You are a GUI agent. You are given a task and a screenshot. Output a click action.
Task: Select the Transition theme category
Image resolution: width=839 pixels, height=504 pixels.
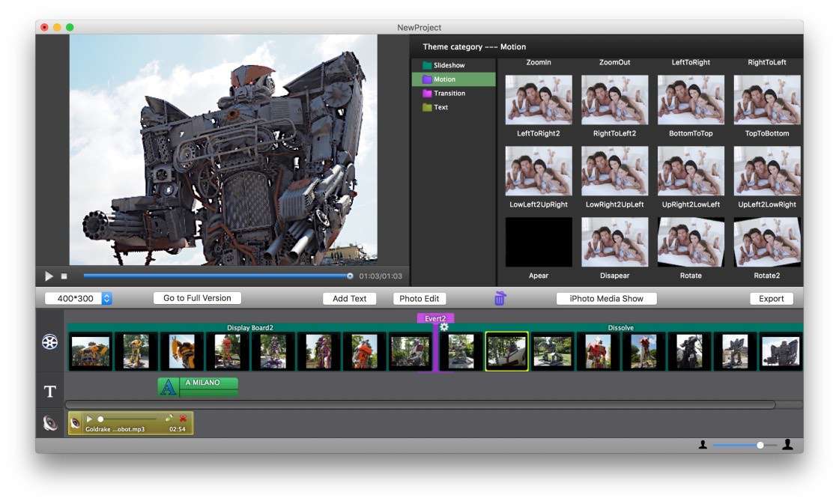pyautogui.click(x=449, y=94)
